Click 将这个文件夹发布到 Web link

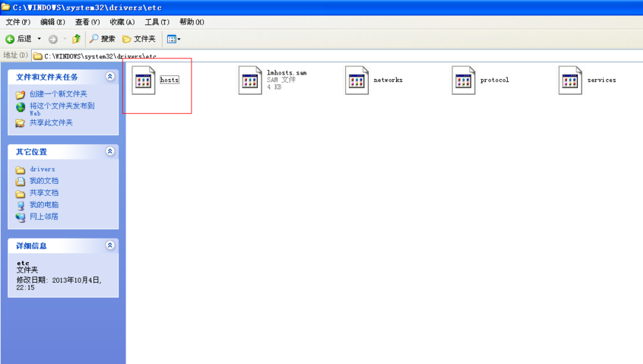62,109
